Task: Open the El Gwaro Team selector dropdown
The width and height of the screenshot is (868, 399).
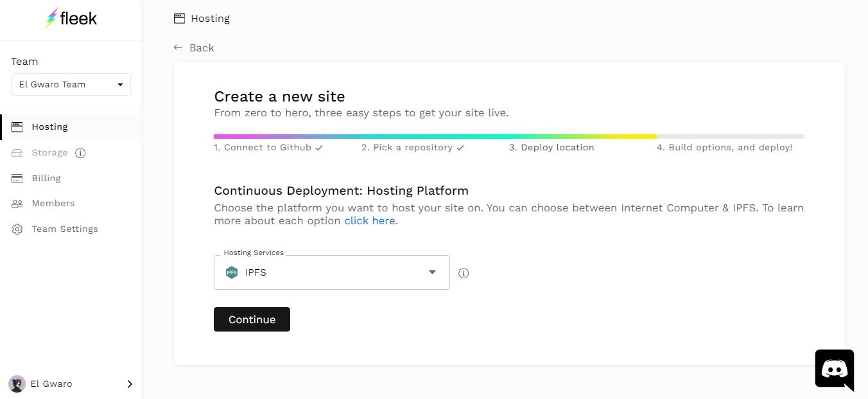Action: (71, 84)
